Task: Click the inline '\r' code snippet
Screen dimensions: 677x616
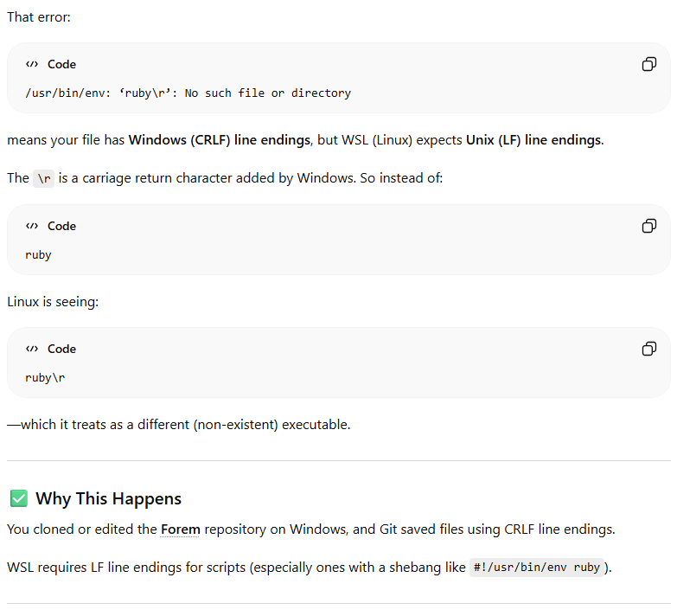Action: coord(43,178)
